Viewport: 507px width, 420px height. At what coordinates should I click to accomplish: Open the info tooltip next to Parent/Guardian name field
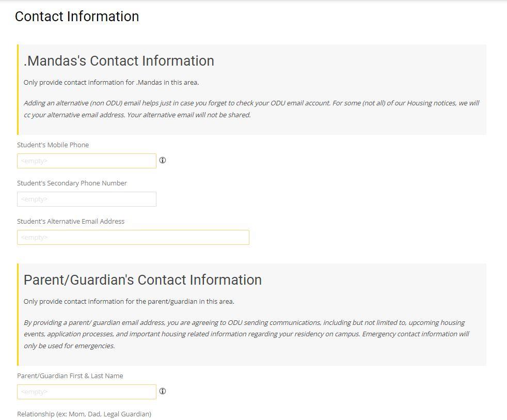click(163, 392)
